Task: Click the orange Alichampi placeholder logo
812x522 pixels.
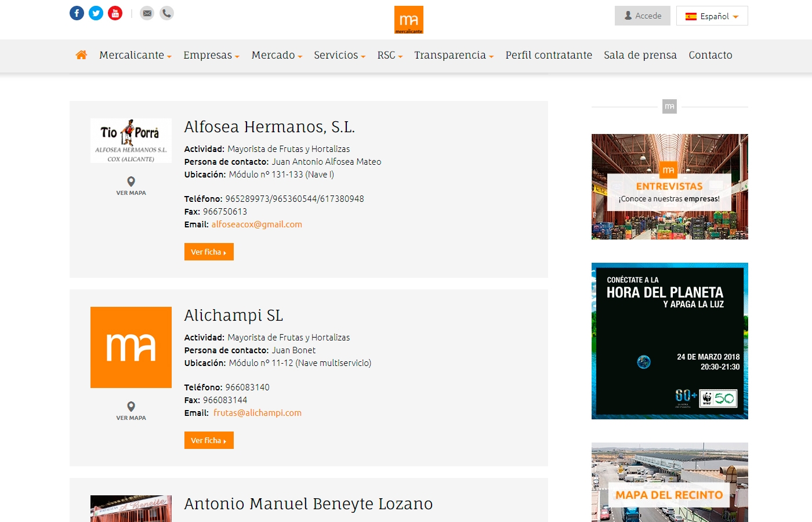Action: tap(131, 347)
